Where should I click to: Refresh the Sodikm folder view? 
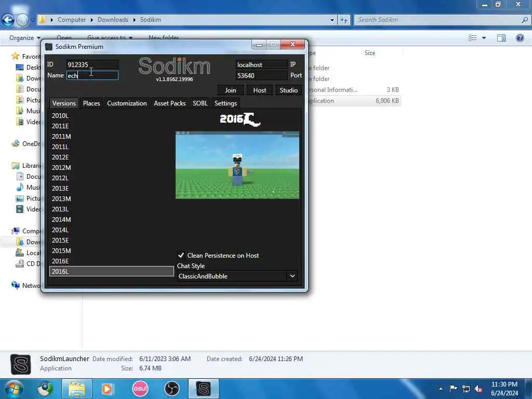click(x=344, y=20)
